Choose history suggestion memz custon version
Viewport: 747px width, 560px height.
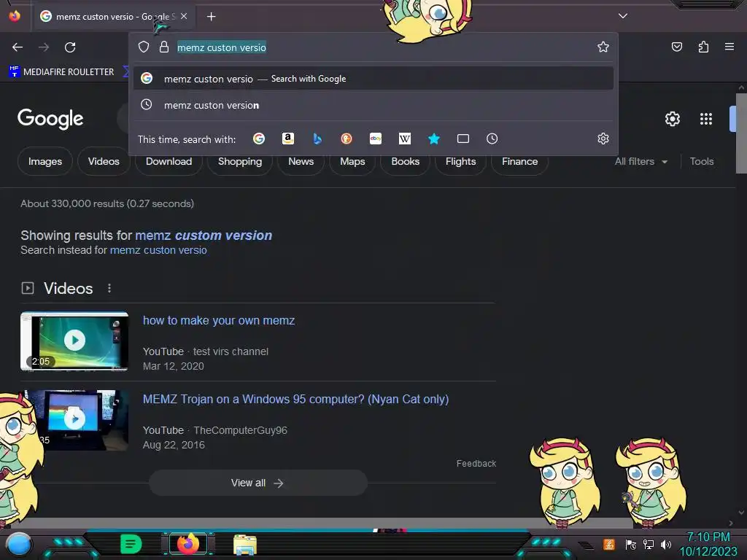373,105
